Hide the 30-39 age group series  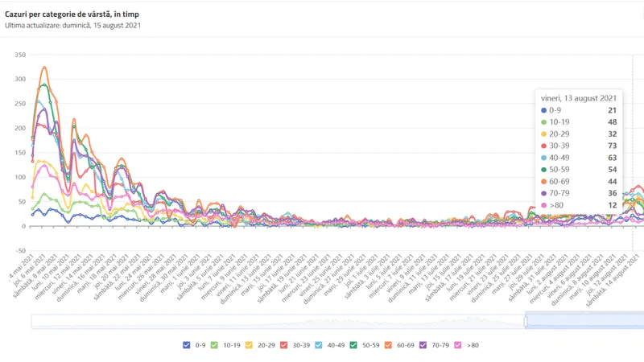coord(283,345)
